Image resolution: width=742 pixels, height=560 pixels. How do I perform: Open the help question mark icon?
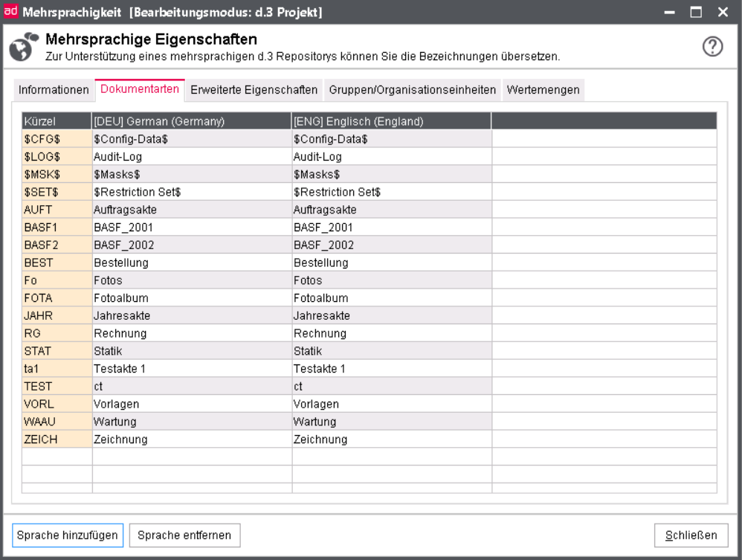pos(712,46)
